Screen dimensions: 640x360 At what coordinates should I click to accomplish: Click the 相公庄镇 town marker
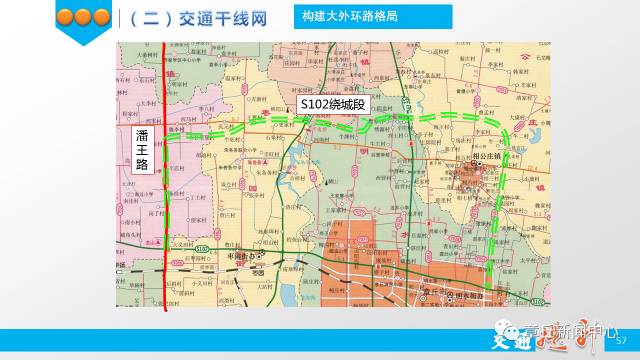(479, 163)
